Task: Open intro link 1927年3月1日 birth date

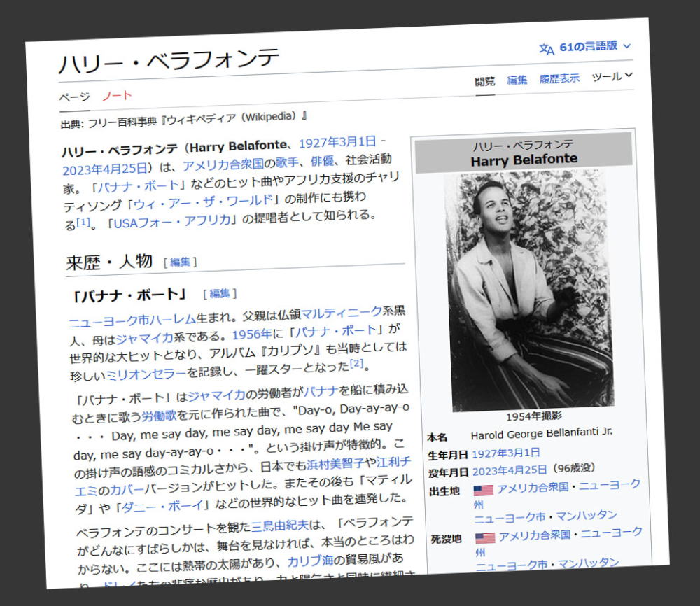Action: (337, 142)
